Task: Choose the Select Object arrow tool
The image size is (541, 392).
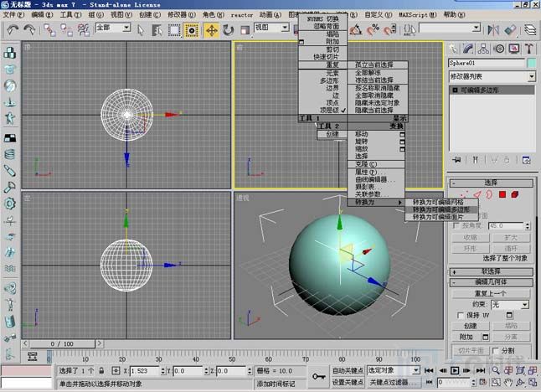Action: click(141, 30)
